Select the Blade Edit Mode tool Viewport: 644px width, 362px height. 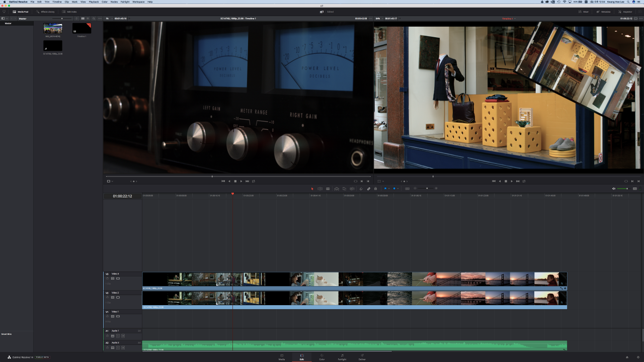click(x=328, y=189)
